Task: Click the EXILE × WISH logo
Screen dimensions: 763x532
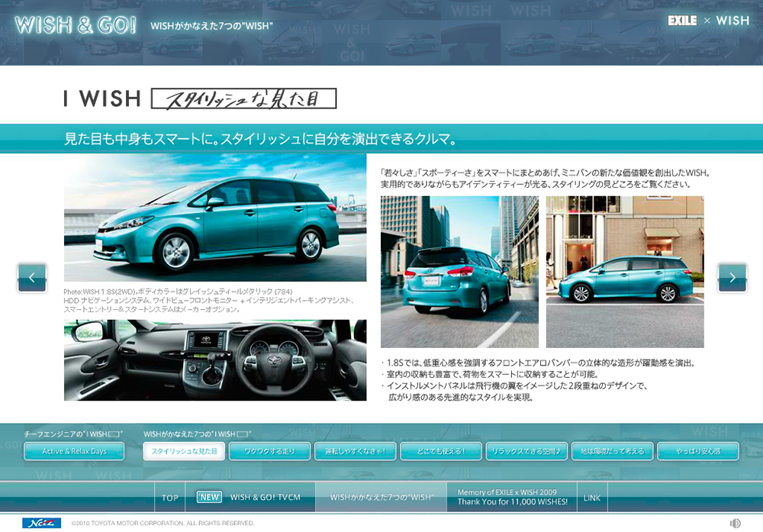Action: (x=708, y=21)
